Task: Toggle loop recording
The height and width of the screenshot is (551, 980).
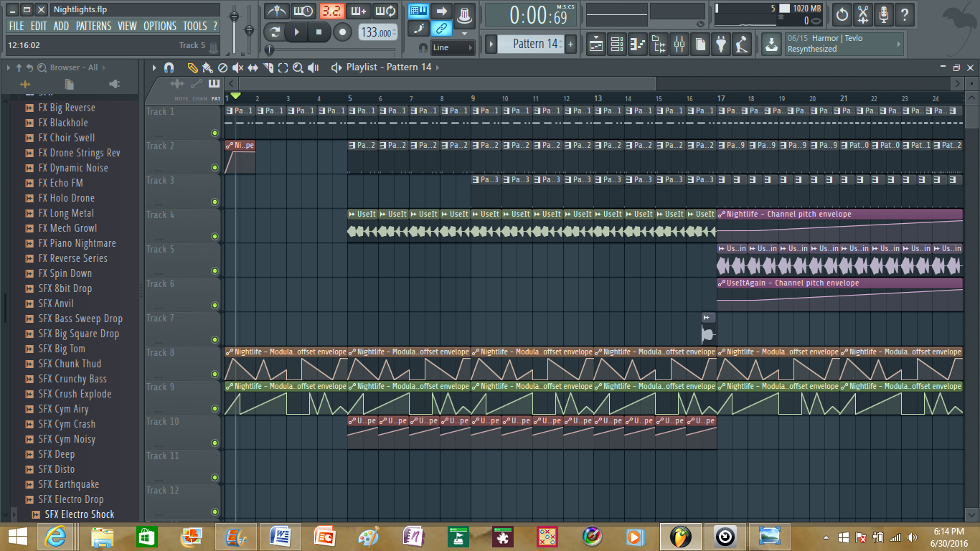Action: 386,11
